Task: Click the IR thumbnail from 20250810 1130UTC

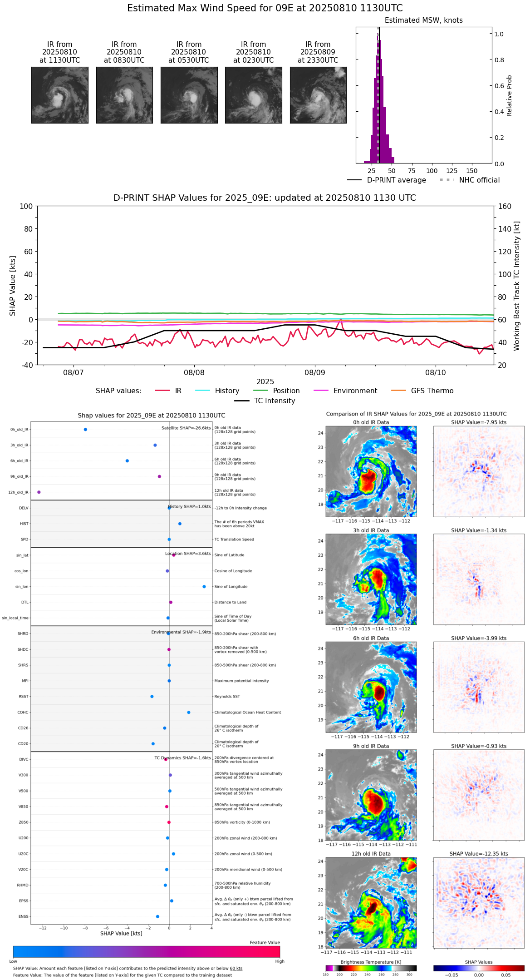Action: click(60, 95)
